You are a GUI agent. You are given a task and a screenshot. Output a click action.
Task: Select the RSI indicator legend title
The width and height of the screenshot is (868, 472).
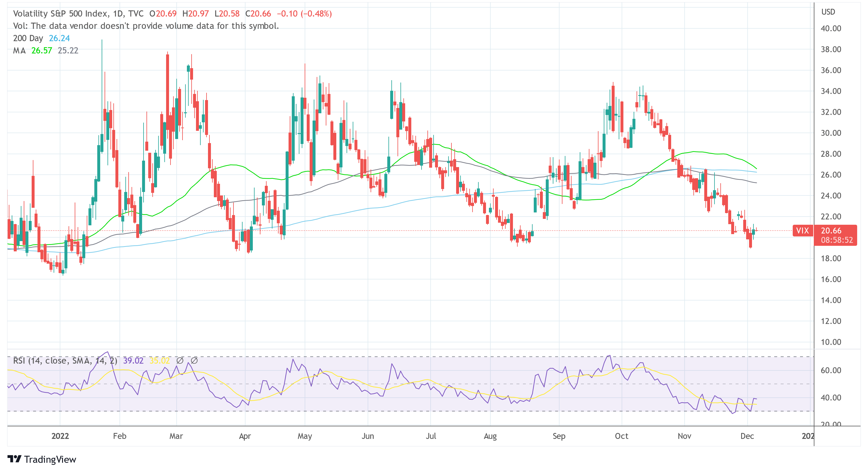coord(65,361)
